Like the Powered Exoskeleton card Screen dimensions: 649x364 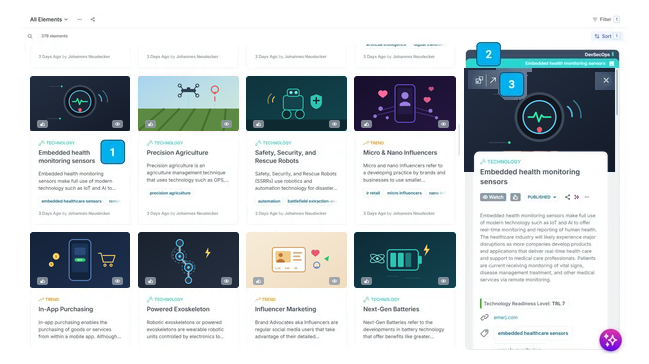tap(150, 281)
